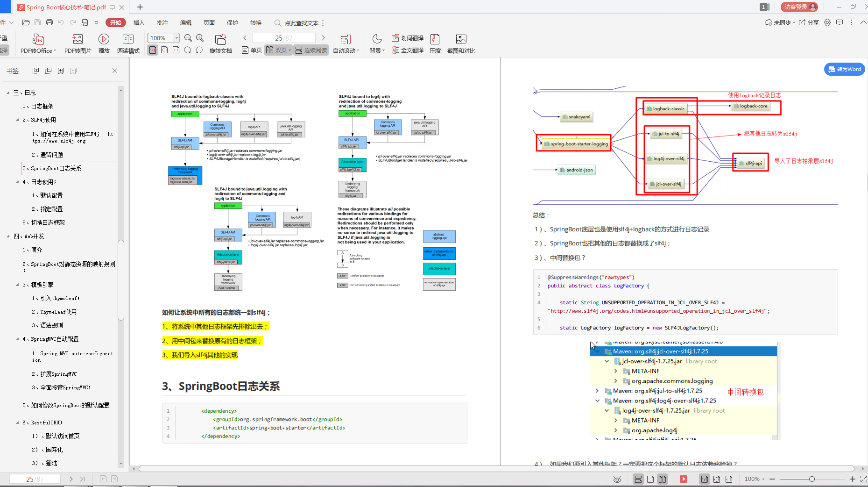Open 旋转文档 rotate document tool
The image size is (868, 487).
(220, 44)
